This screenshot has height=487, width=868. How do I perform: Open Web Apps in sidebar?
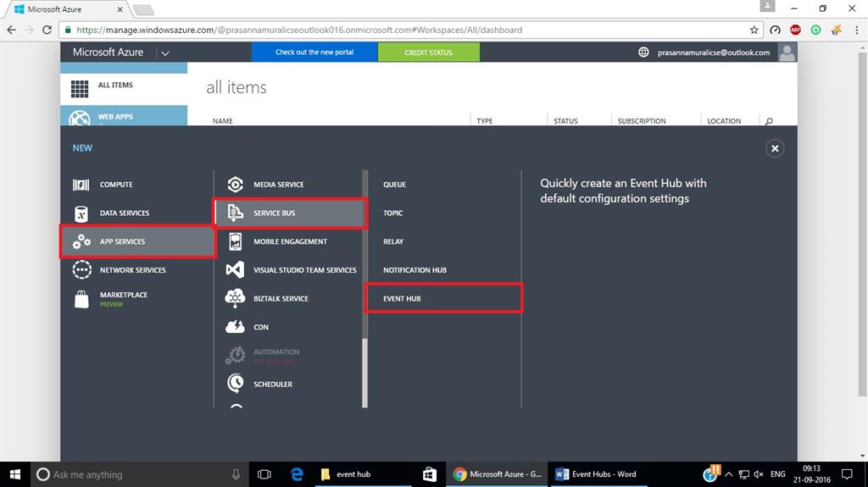pyautogui.click(x=124, y=116)
